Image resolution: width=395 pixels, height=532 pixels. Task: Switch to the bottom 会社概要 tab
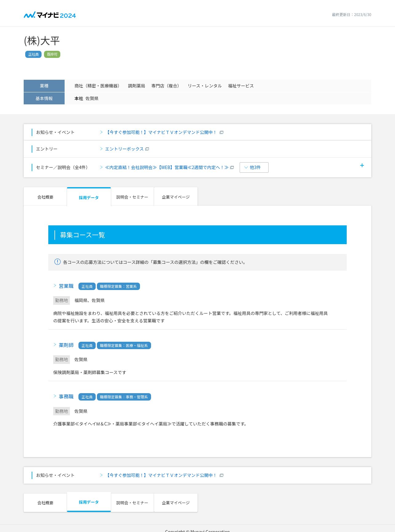coord(45,503)
